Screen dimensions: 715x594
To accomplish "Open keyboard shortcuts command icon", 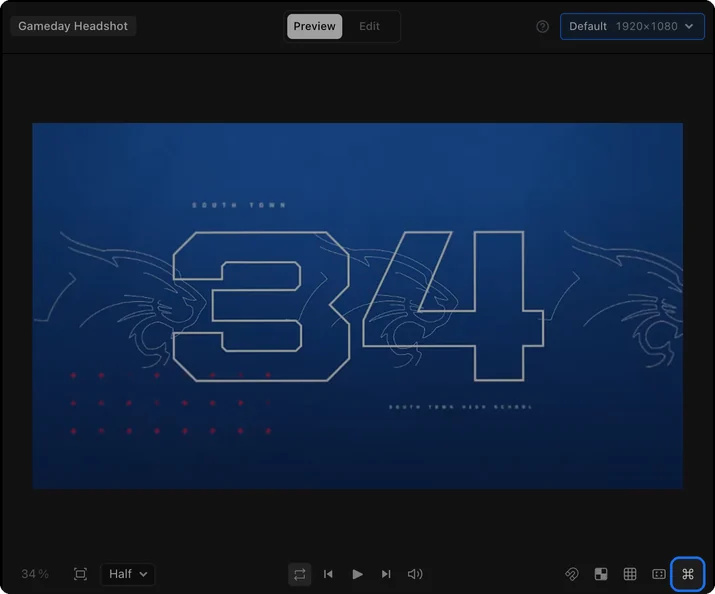I will pyautogui.click(x=688, y=574).
